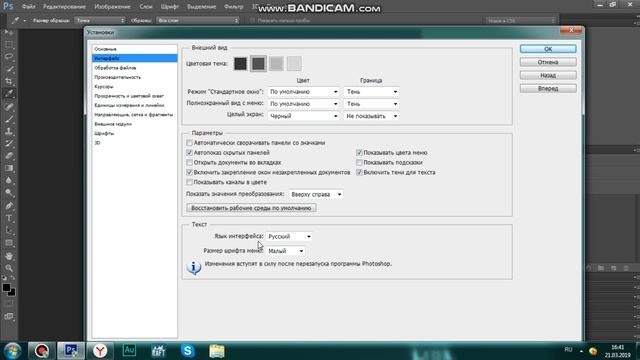
Task: Click 'Отмена' button
Action: point(548,62)
